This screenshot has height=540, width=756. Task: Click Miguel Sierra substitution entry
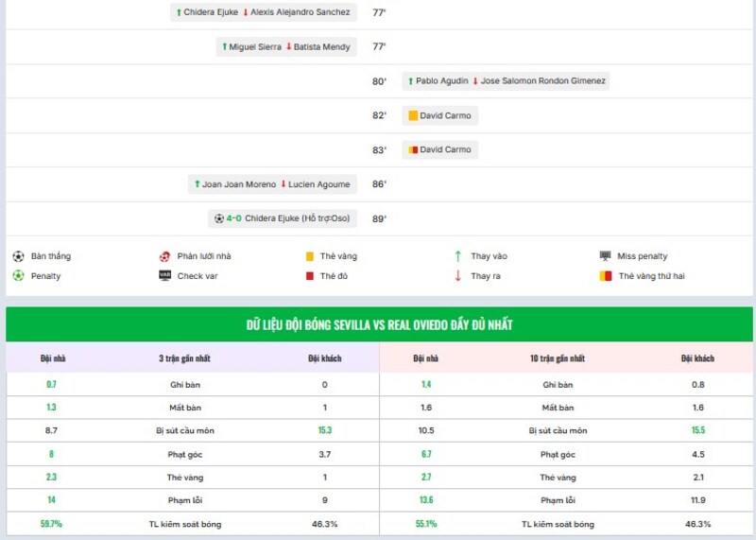point(255,46)
